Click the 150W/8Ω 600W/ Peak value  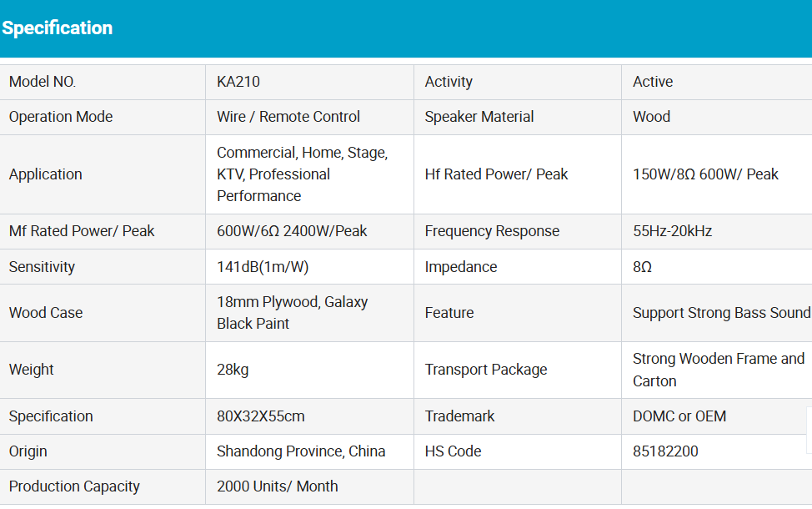click(705, 174)
